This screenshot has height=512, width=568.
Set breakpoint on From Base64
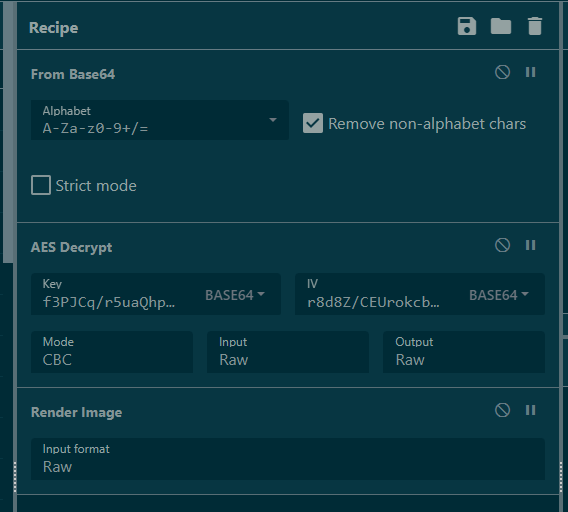click(x=530, y=72)
